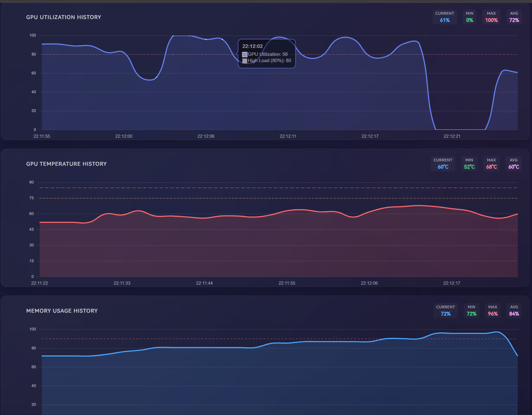Select the temperature MAX 68°C stat
532x415 pixels.
tap(491, 164)
